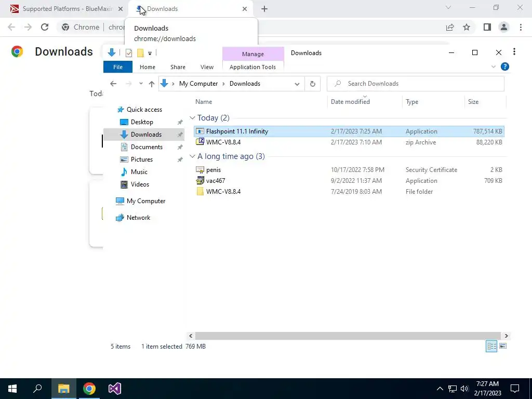Screen dimensions: 532x399
Task: Click into the Search Downloads field
Action: pyautogui.click(x=415, y=84)
